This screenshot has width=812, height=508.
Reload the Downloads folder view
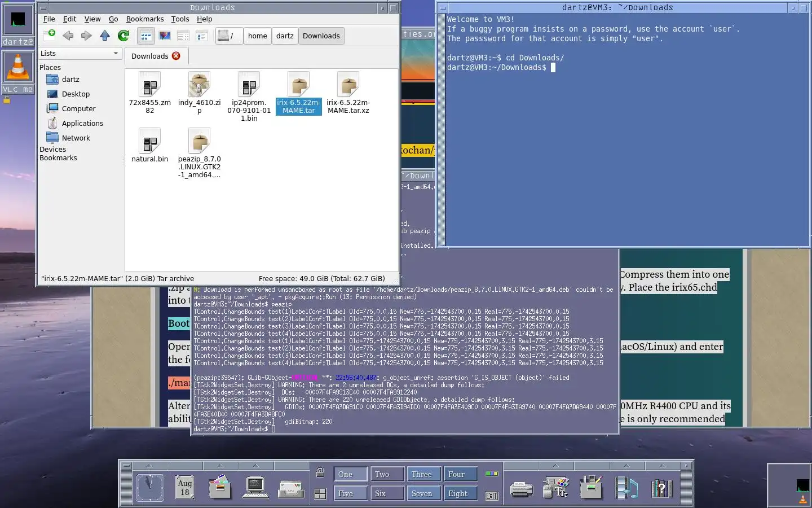tap(123, 36)
